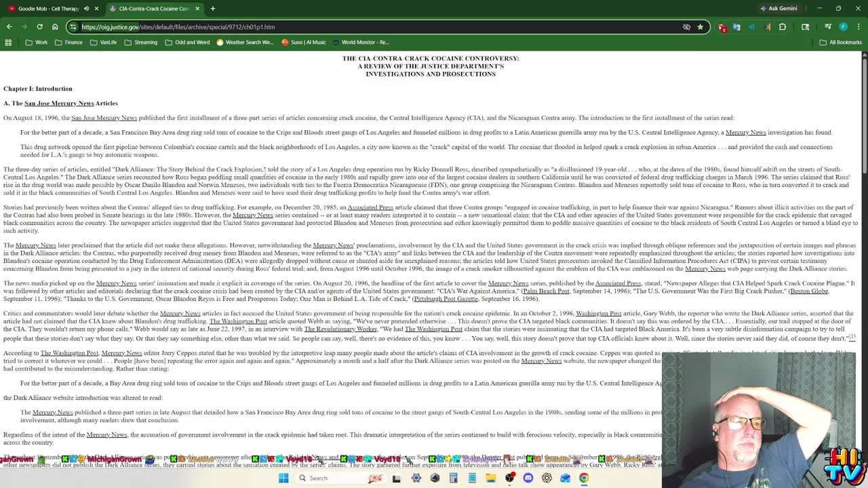868x488 pixels.
Task: Open the Search tabs lens button
Action: pyautogui.click(x=805, y=27)
